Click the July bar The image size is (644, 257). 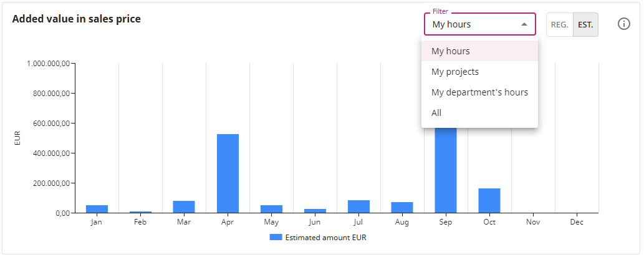click(x=358, y=206)
